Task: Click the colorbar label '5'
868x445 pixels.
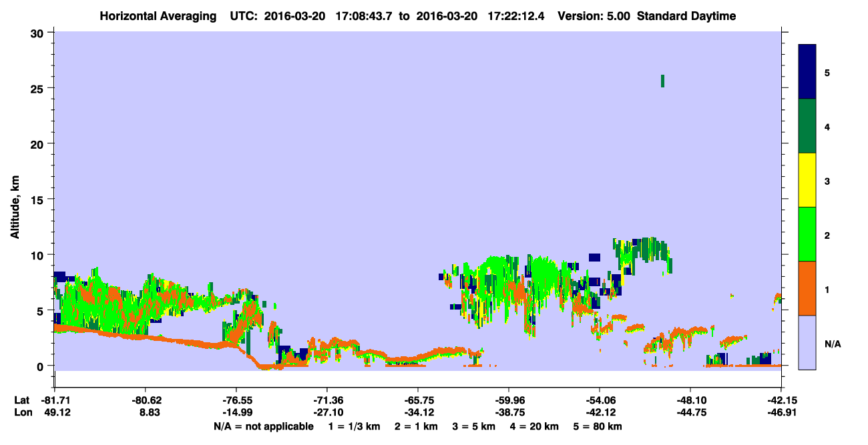Action: (x=827, y=72)
